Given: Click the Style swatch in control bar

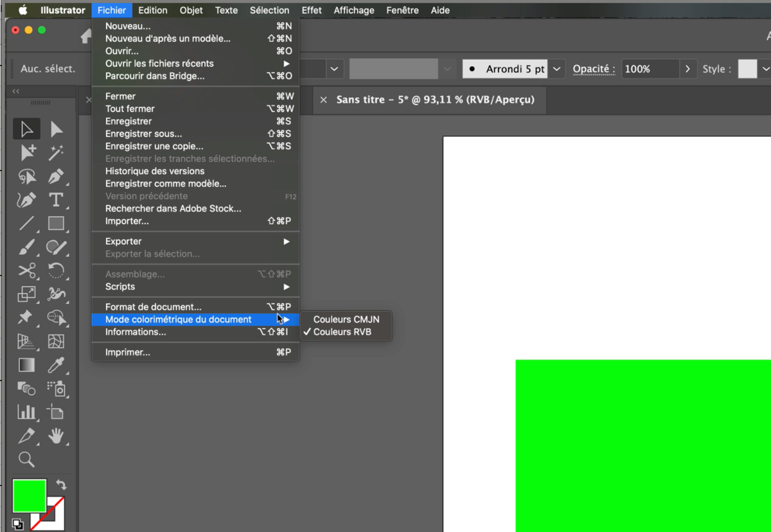Looking at the screenshot, I should click(x=747, y=69).
